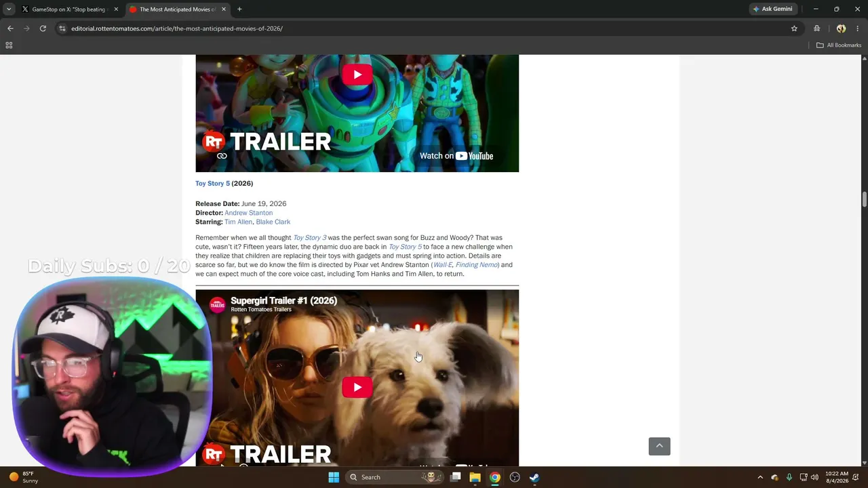This screenshot has width=868, height=488.
Task: Click the Release Date June 19, 2026 text
Action: pos(241,204)
